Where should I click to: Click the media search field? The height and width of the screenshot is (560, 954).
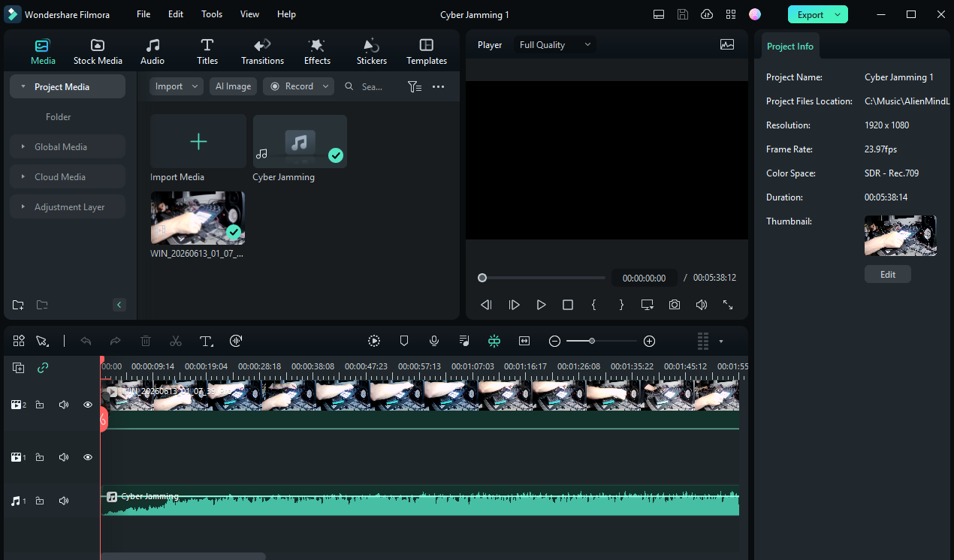[x=371, y=86]
